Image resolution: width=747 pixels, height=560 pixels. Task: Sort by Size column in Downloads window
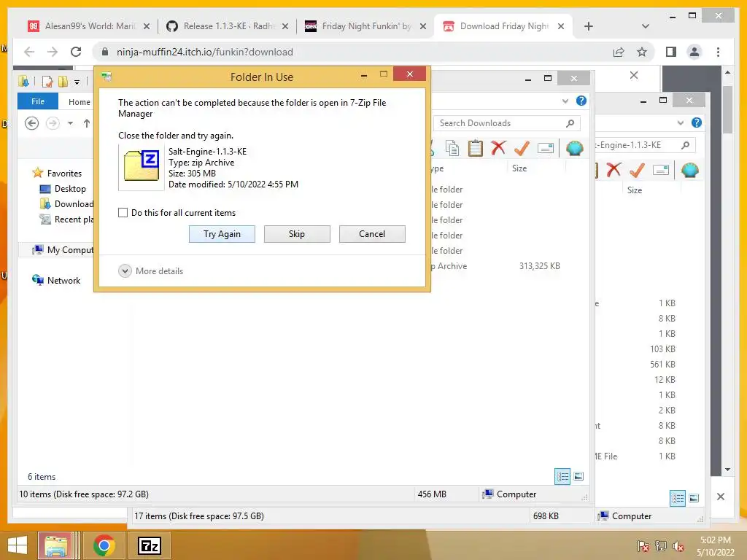[x=519, y=168]
